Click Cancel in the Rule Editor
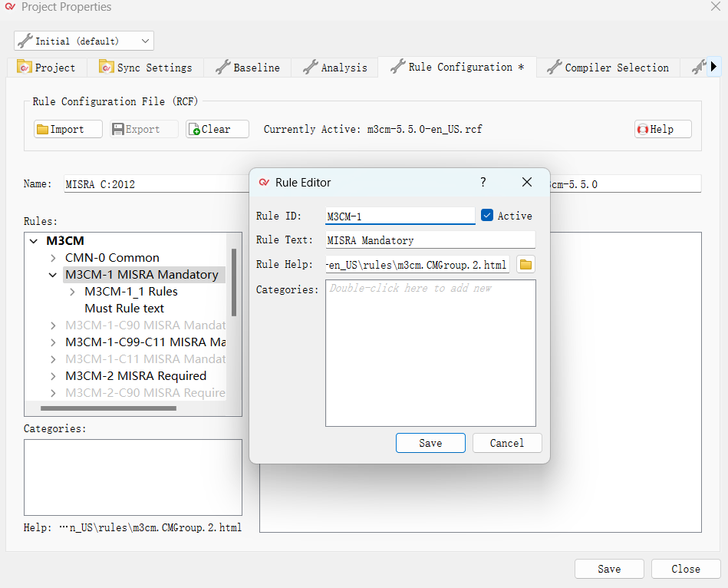This screenshot has height=588, width=728. 507,443
